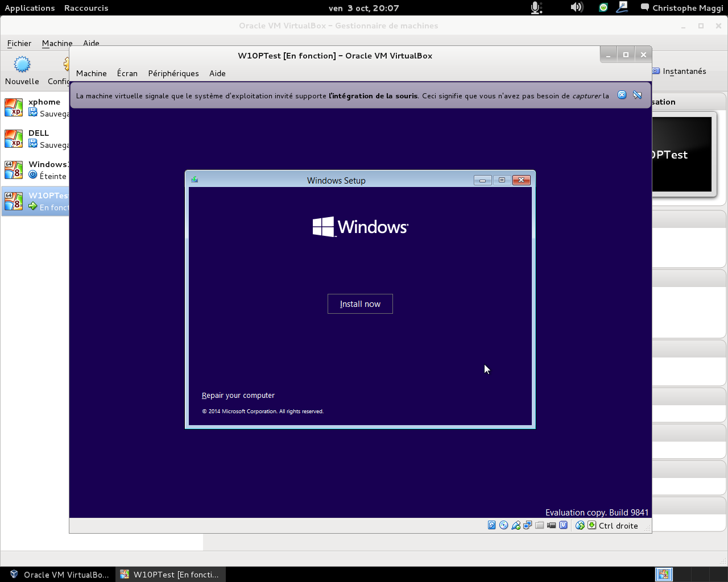Screen dimensions: 728x582
Task: Click the keyboard capture arrow icon
Action: coord(592,525)
